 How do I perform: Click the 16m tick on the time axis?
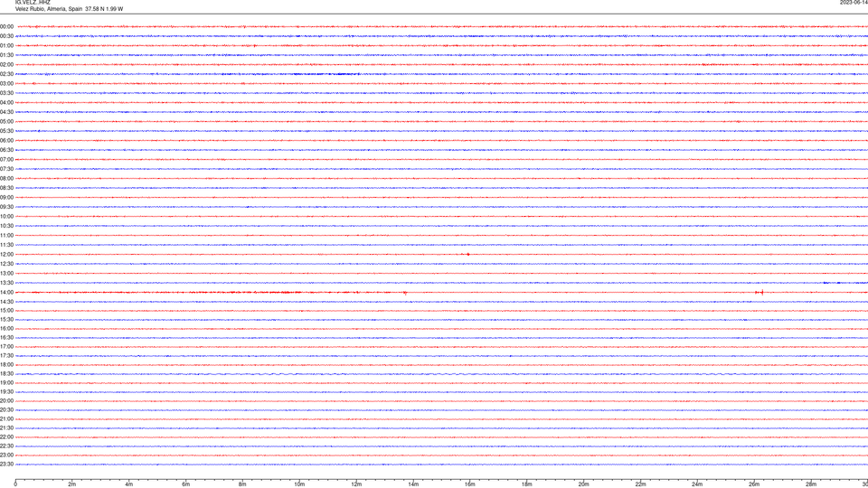[x=470, y=484]
